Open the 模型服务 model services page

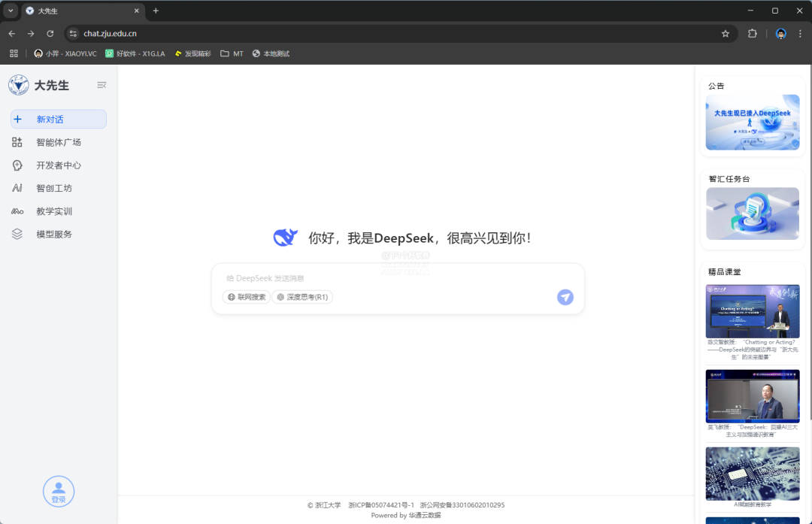(x=58, y=234)
